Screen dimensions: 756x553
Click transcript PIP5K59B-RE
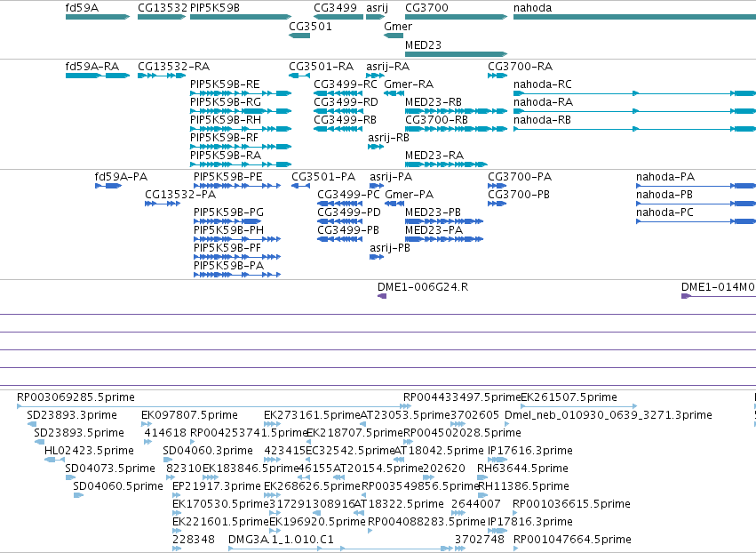pyautogui.click(x=225, y=84)
